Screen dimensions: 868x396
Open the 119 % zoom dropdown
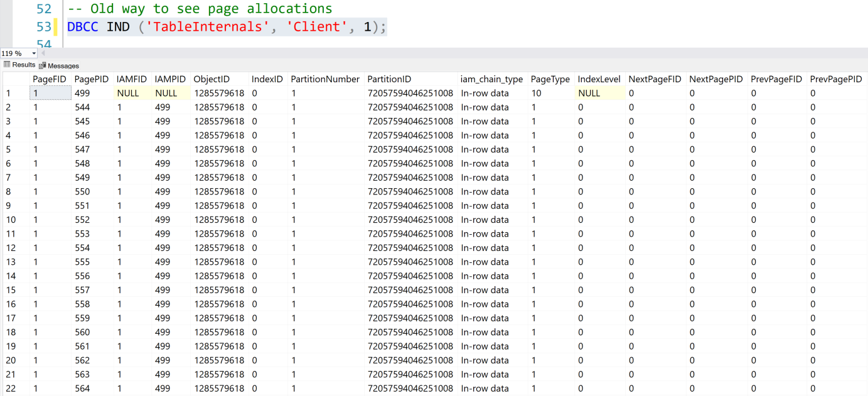tap(33, 53)
